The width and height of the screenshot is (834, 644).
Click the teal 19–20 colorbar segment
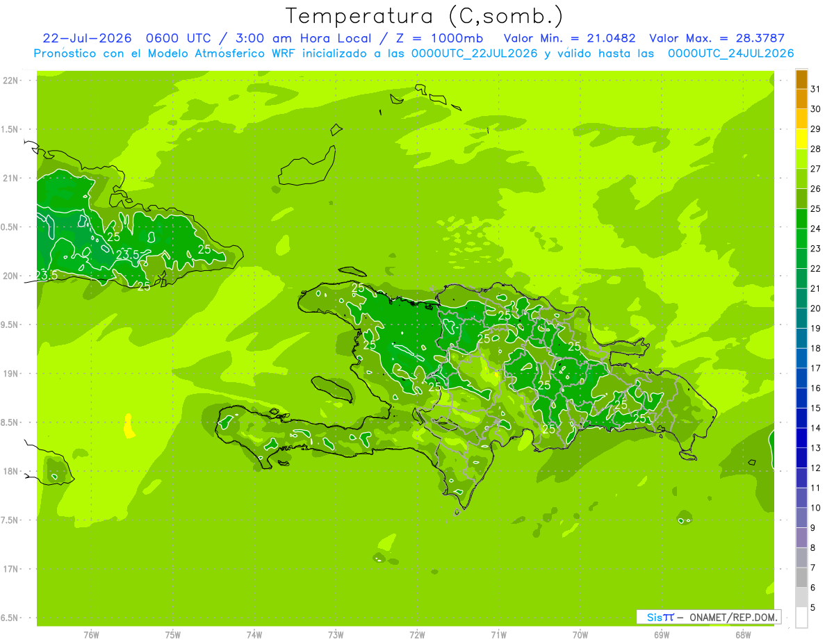tap(801, 318)
